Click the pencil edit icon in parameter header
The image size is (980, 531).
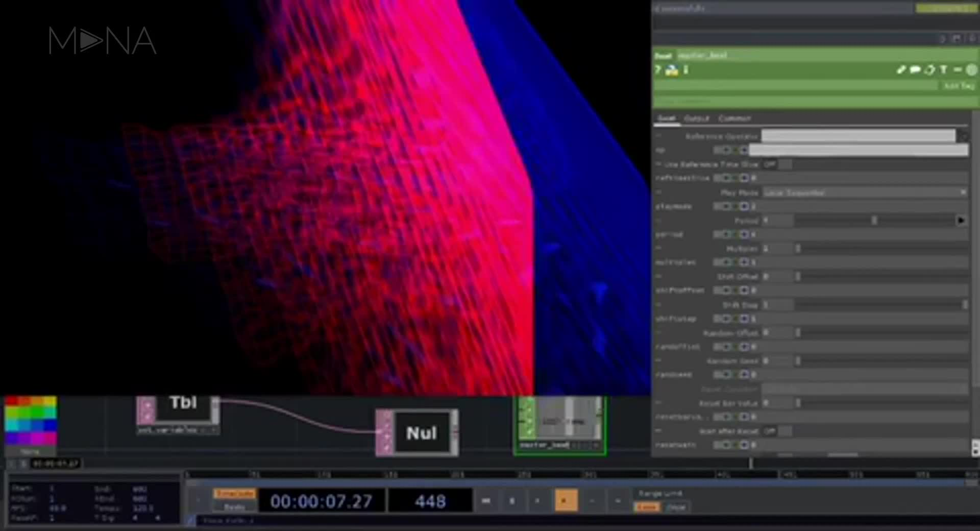901,70
